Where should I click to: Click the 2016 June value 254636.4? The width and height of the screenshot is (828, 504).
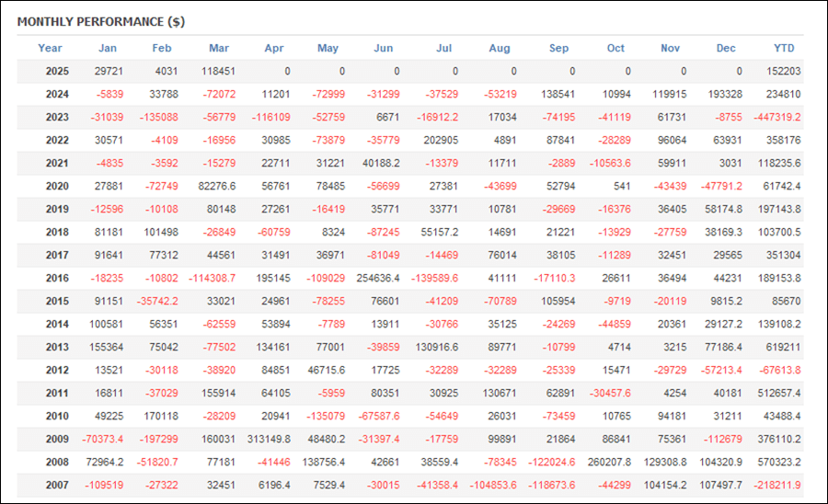pos(378,278)
